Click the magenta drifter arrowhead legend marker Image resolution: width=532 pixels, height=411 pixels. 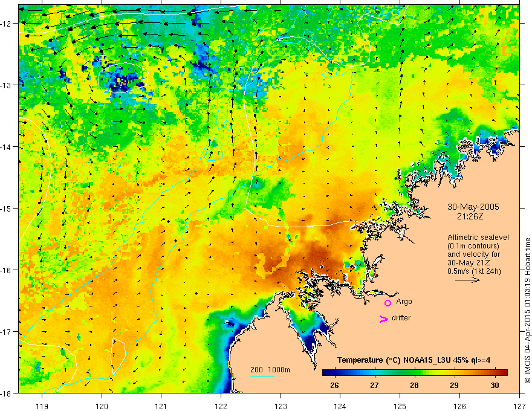click(x=384, y=319)
